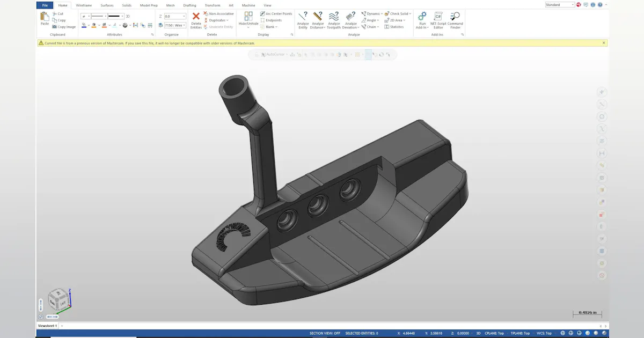The height and width of the screenshot is (338, 644).
Task: Open the Z depth 0.0 dropdown
Action: click(184, 16)
